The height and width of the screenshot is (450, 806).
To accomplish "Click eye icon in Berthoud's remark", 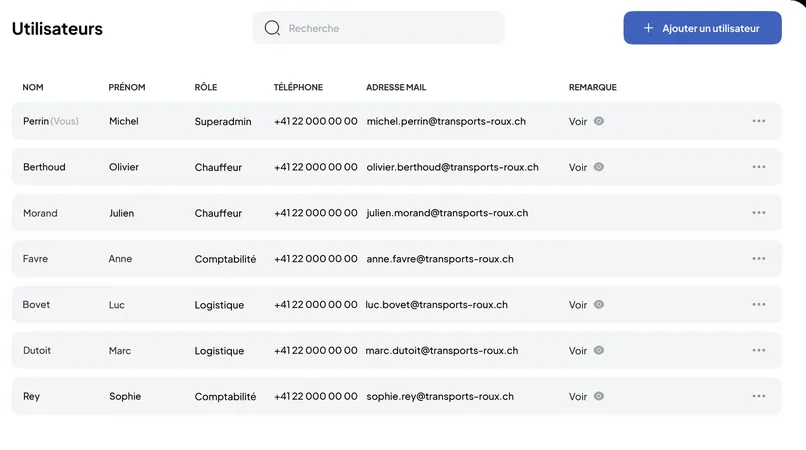I will point(599,167).
